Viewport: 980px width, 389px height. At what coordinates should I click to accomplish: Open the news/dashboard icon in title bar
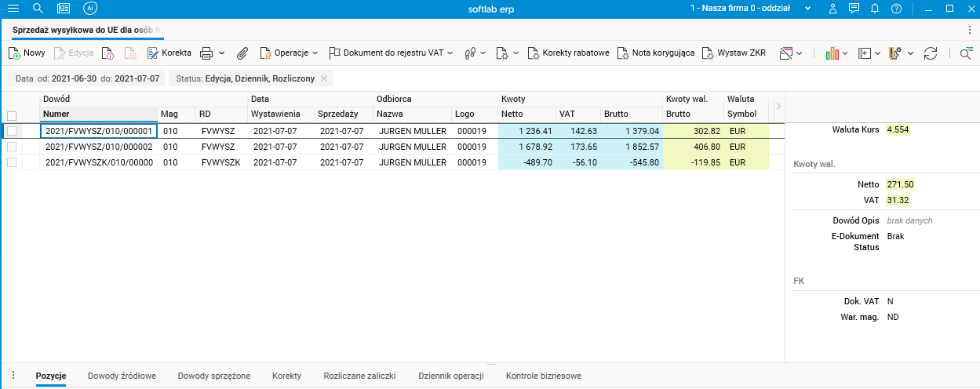64,9
